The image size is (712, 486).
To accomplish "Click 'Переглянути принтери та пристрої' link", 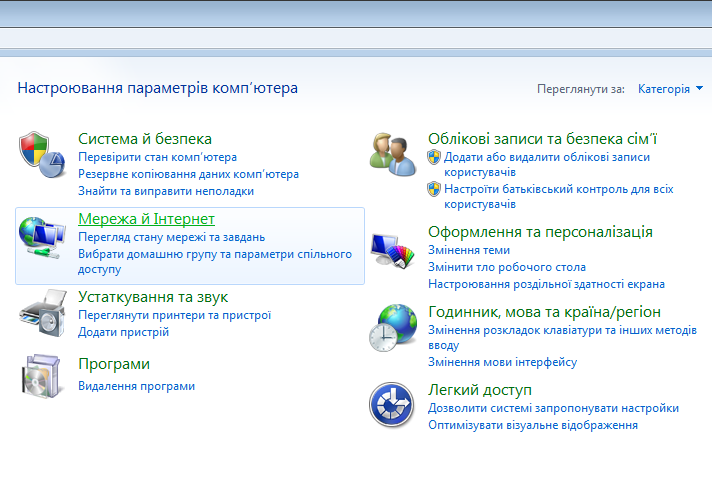I will [x=174, y=315].
